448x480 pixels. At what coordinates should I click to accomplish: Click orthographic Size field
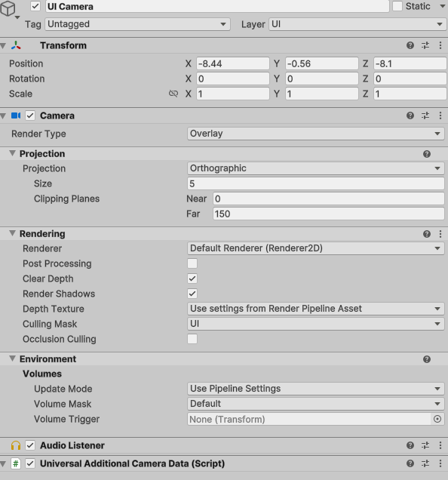tap(316, 183)
